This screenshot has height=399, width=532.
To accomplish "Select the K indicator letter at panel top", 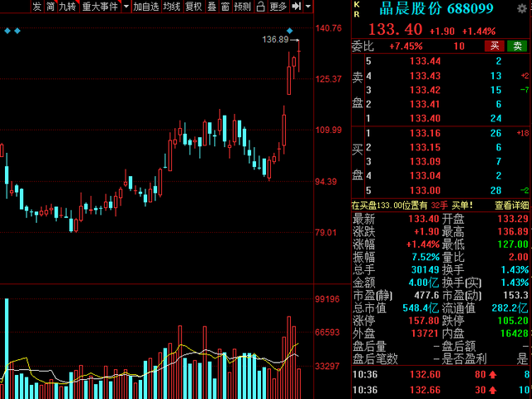I will 357,4.
